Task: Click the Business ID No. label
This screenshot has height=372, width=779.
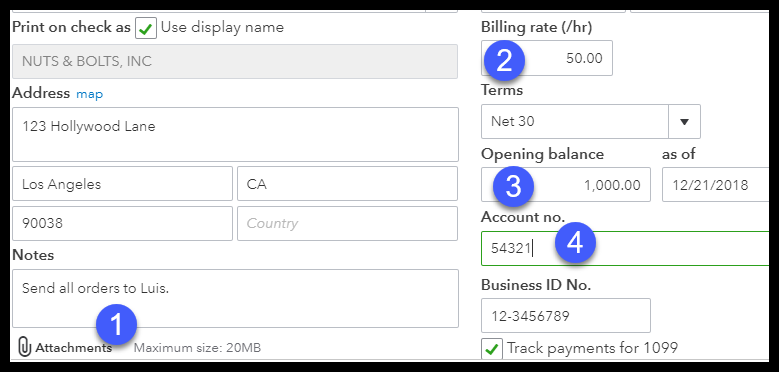Action: pos(536,285)
